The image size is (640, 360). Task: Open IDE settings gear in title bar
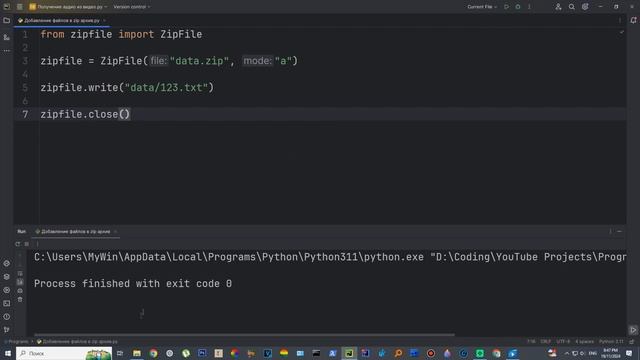pos(585,7)
